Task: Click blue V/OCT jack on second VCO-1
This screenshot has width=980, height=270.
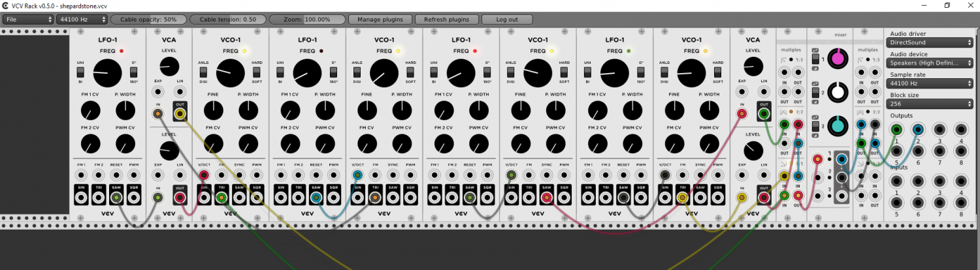Action: point(357,175)
